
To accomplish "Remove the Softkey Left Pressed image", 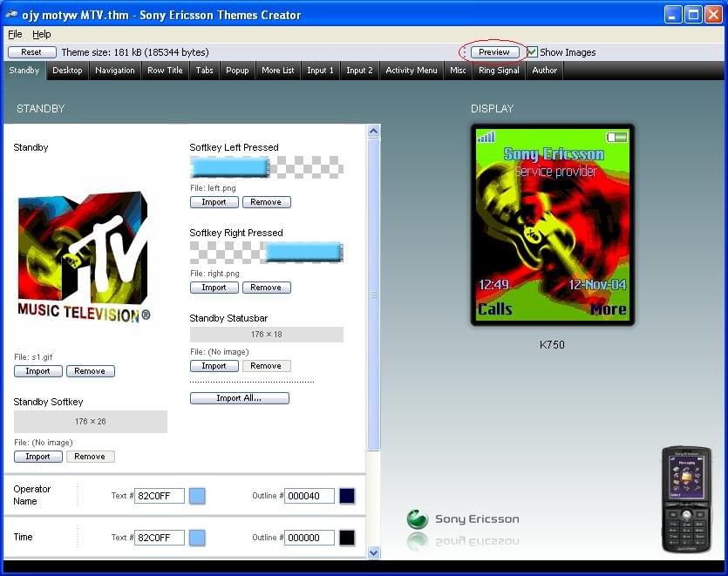I will coord(266,202).
